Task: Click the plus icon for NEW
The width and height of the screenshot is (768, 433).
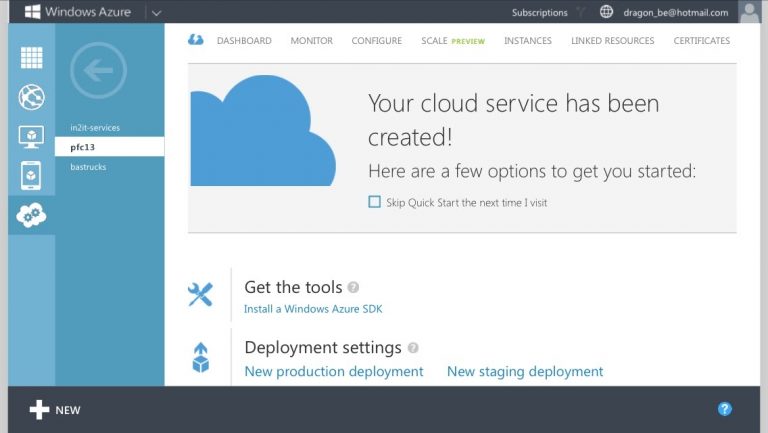Action: (39, 410)
